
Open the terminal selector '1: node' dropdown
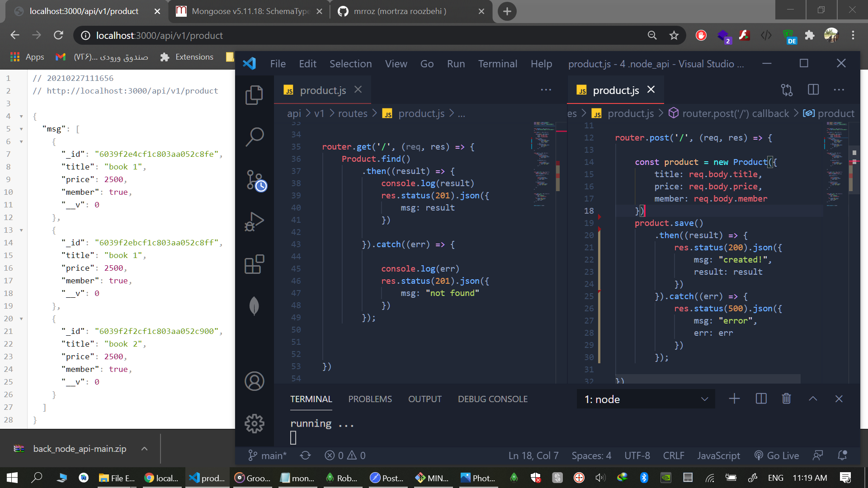(x=646, y=399)
